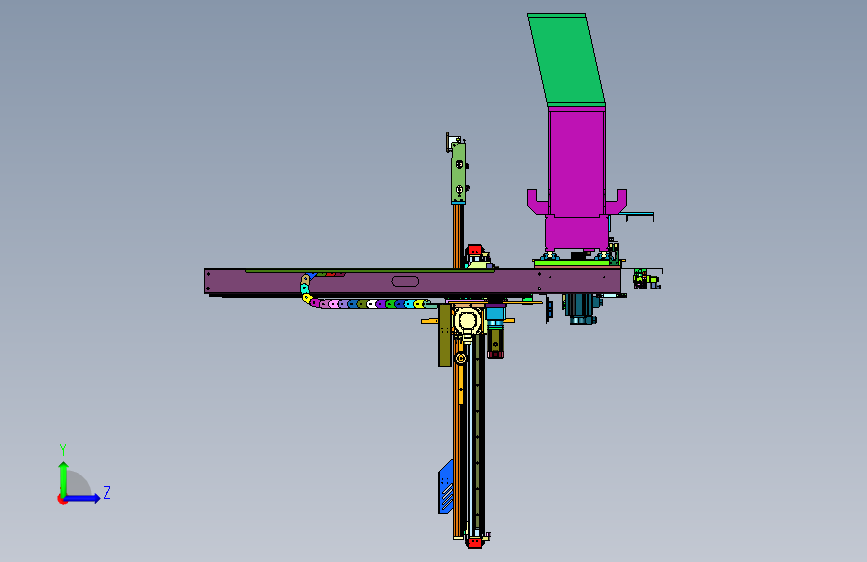Click the blue Z axis arrow

coord(83,498)
